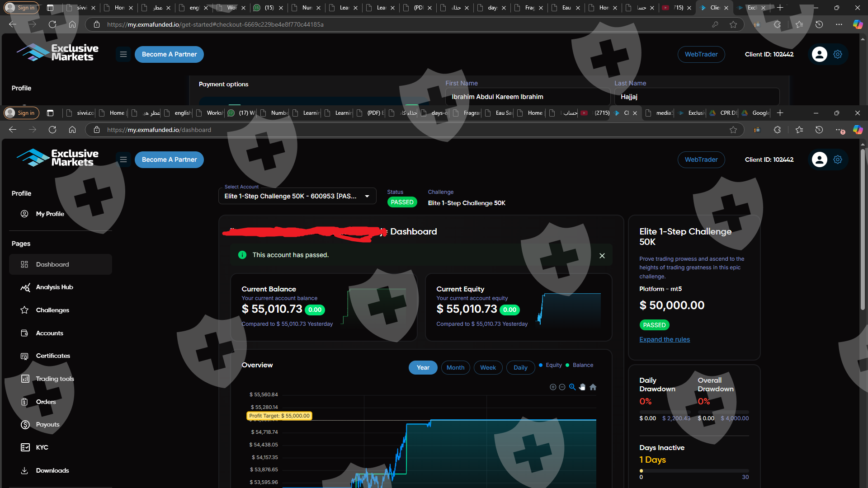Toggle the Equity series in legend
This screenshot has height=488, width=868.
click(553, 365)
